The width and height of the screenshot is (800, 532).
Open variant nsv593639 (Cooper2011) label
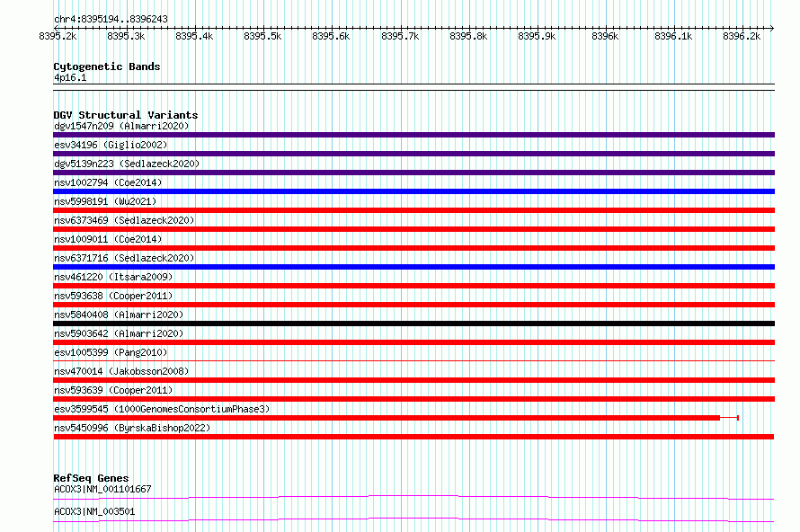tap(113, 390)
